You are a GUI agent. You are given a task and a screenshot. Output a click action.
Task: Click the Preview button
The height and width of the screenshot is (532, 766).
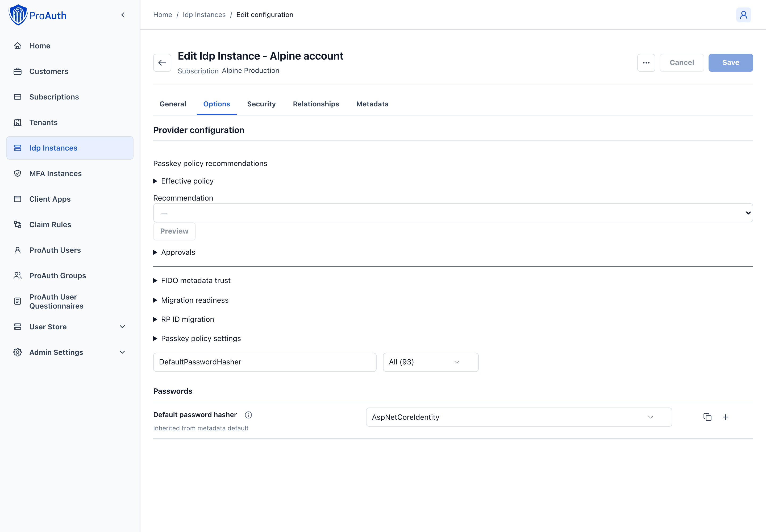click(x=174, y=231)
